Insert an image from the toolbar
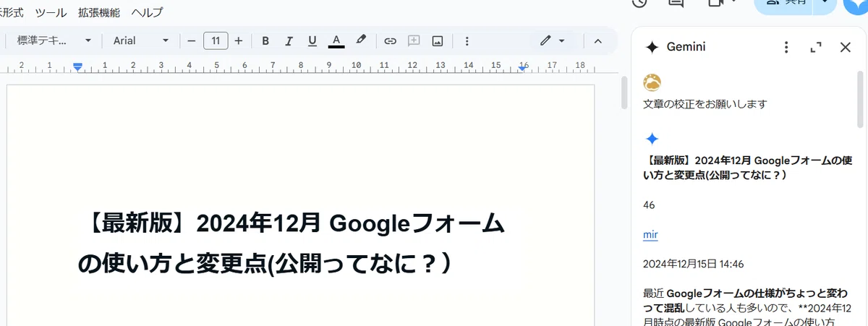The height and width of the screenshot is (326, 868). pos(437,40)
